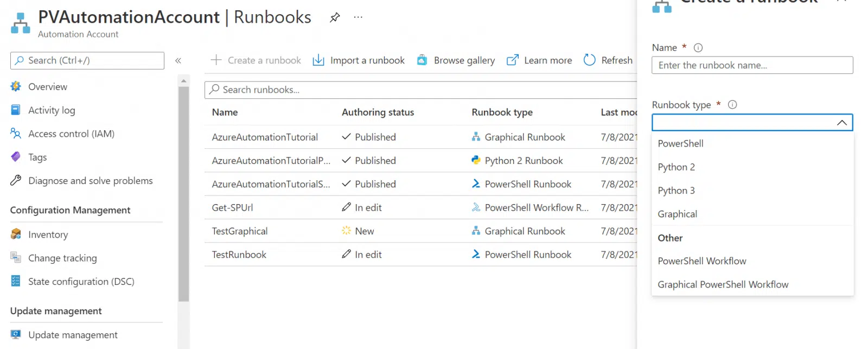
Task: Click the sidebar scrollbar up arrow
Action: 183,80
